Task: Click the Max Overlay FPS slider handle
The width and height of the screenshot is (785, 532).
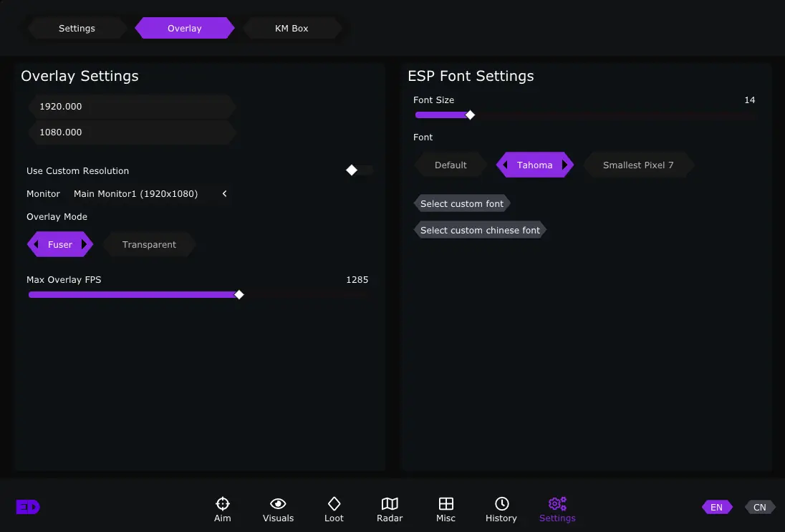Action: click(239, 294)
